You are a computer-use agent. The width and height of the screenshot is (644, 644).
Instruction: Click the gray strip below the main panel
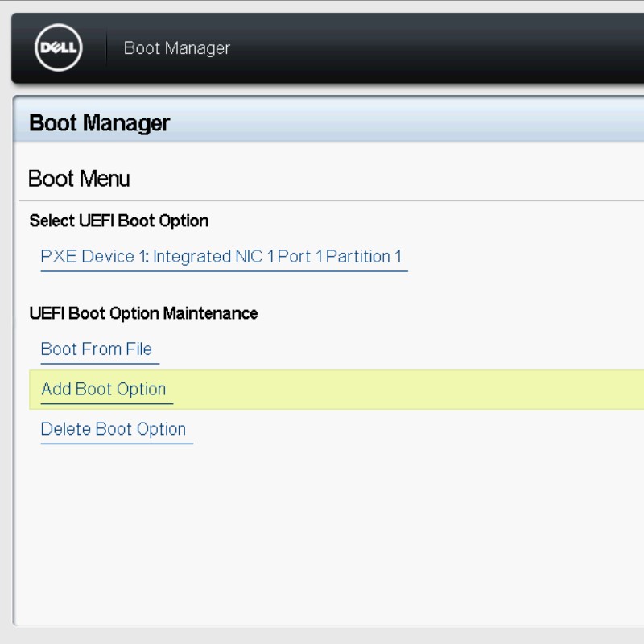pyautogui.click(x=322, y=636)
